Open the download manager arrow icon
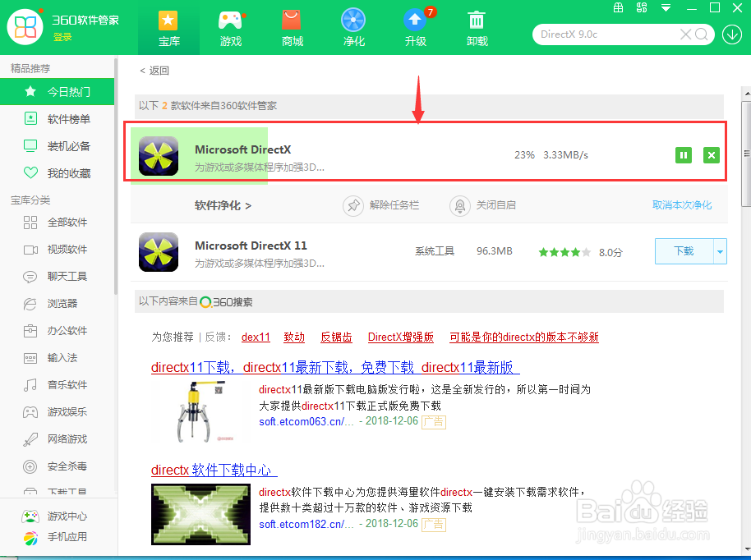This screenshot has width=751, height=560. click(x=732, y=34)
